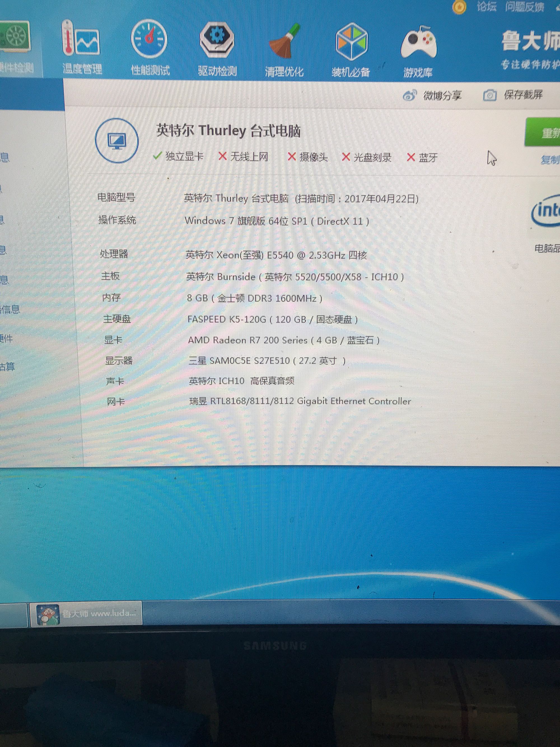Click the AMD Radeon R7 200 Series value
The image size is (560, 747).
284,340
